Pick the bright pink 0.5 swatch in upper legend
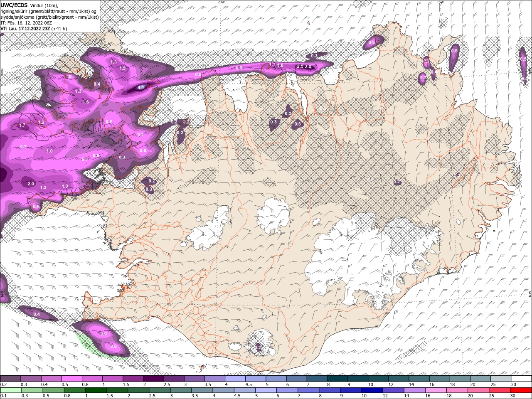532x399 pixels. (x=71, y=379)
